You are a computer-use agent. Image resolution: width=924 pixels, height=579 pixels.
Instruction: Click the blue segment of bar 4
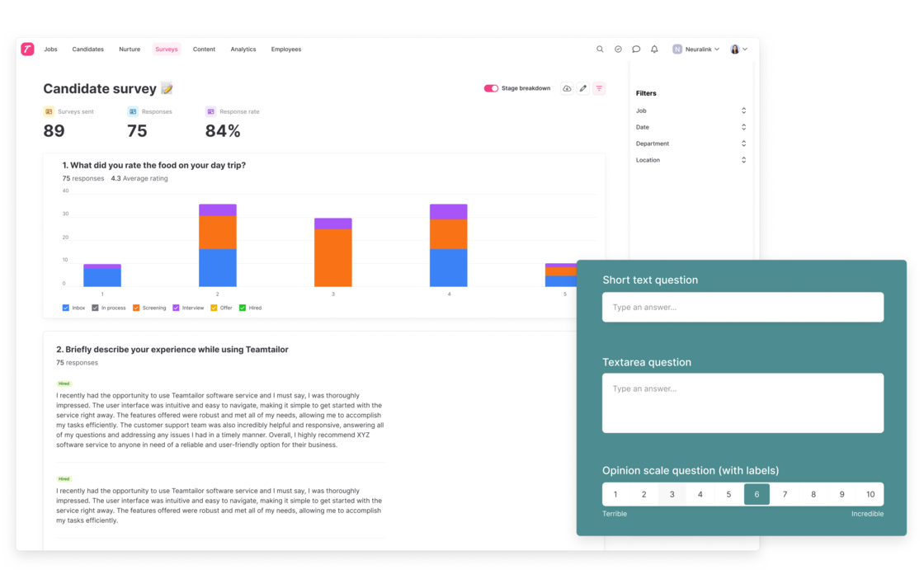pos(449,268)
